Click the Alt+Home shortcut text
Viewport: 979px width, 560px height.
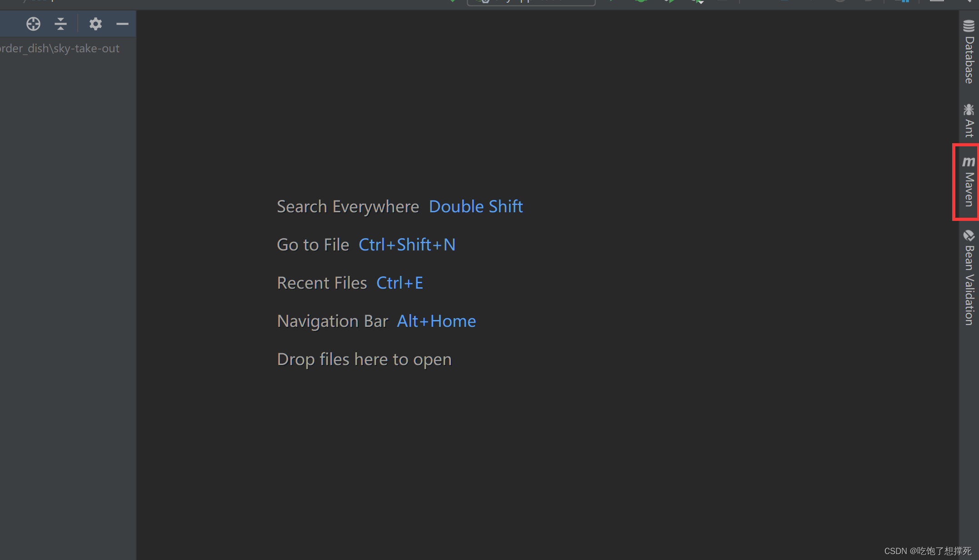point(436,321)
